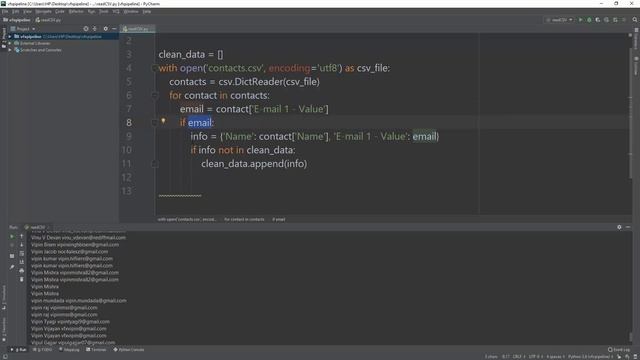Click the locate/scroll-from-source target icon in Project panel
The width and height of the screenshot is (640, 360).
[86, 29]
